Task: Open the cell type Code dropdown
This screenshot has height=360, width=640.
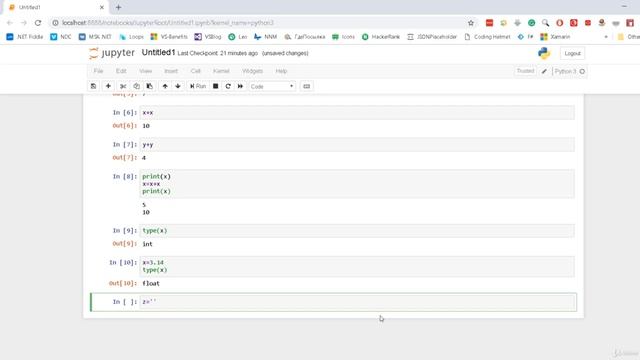Action: point(272,87)
